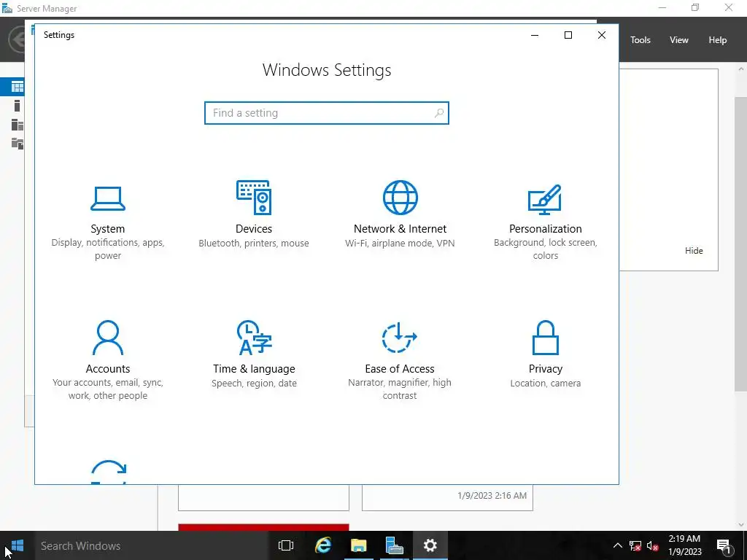Switch to Server Manager taskbar icon
747x560 pixels.
pos(394,545)
